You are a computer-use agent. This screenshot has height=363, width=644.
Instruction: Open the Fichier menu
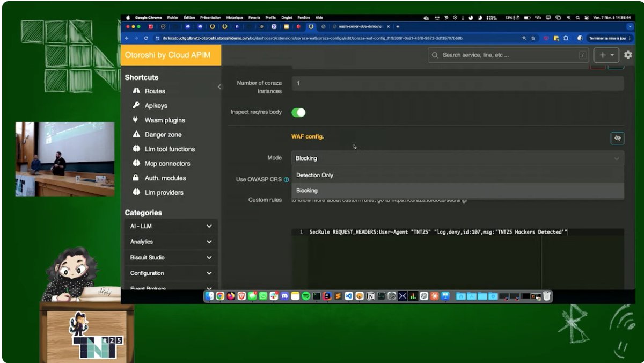tap(173, 17)
